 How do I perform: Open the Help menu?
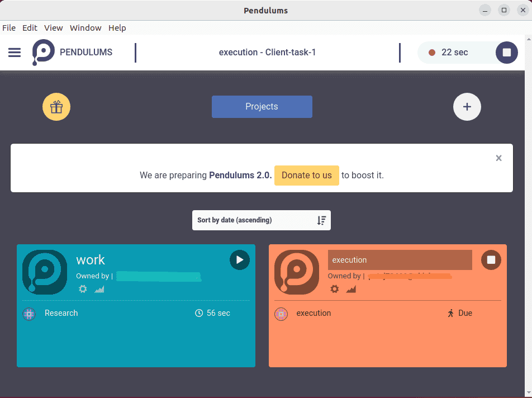tap(117, 28)
